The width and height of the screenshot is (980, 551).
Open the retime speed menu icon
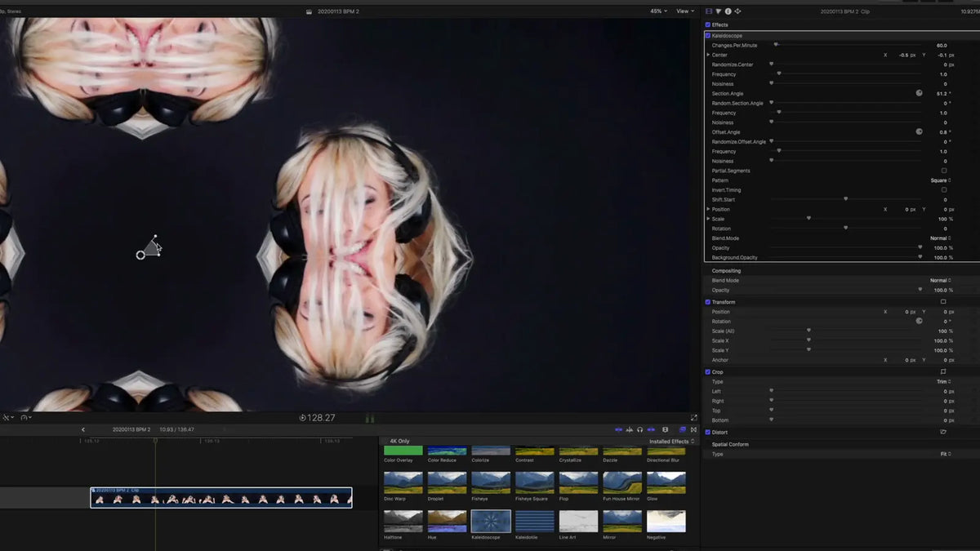click(25, 417)
